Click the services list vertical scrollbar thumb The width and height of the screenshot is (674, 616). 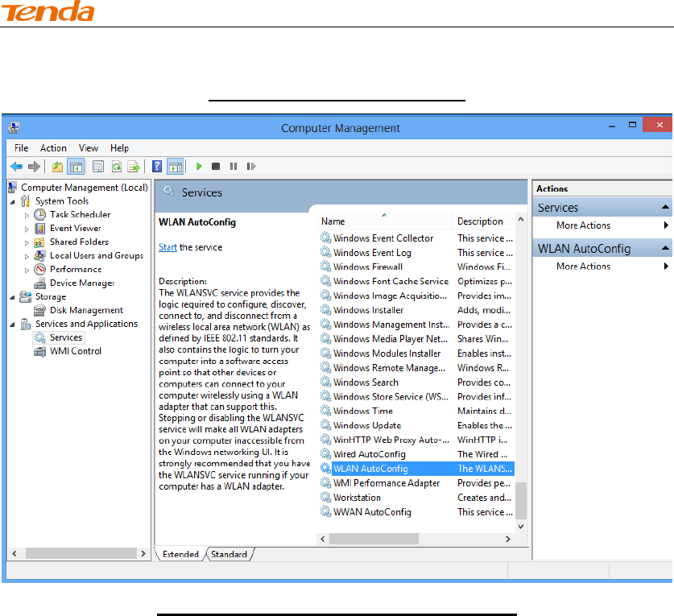[x=521, y=501]
